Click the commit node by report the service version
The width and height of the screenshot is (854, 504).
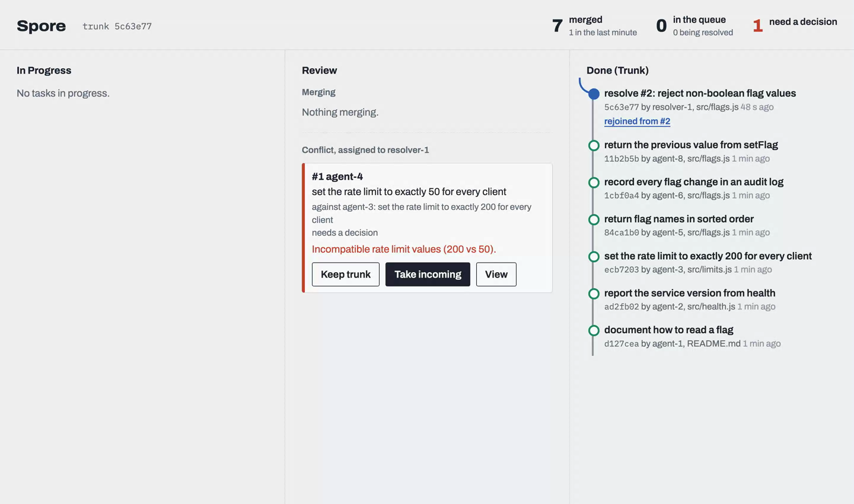[594, 294]
